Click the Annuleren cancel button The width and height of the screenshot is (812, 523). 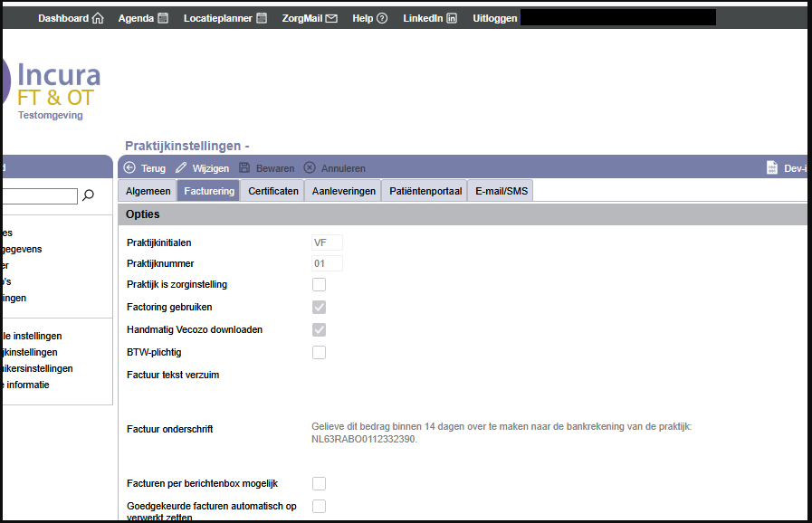335,168
